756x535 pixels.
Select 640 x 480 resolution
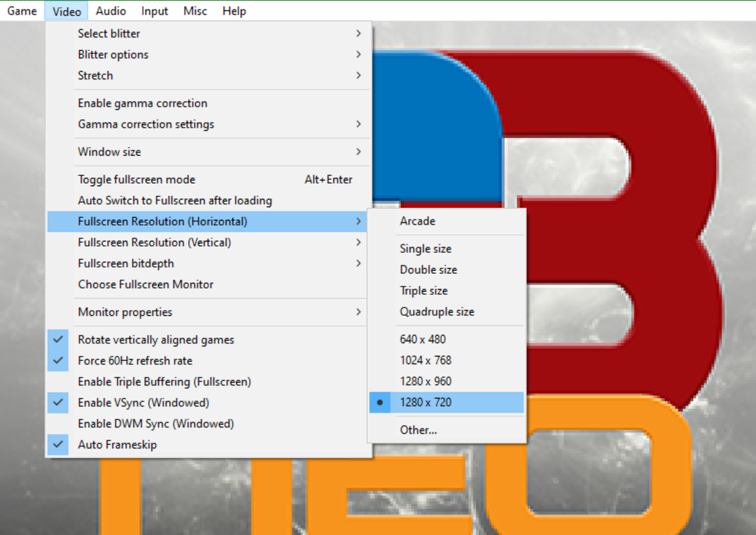447,340
